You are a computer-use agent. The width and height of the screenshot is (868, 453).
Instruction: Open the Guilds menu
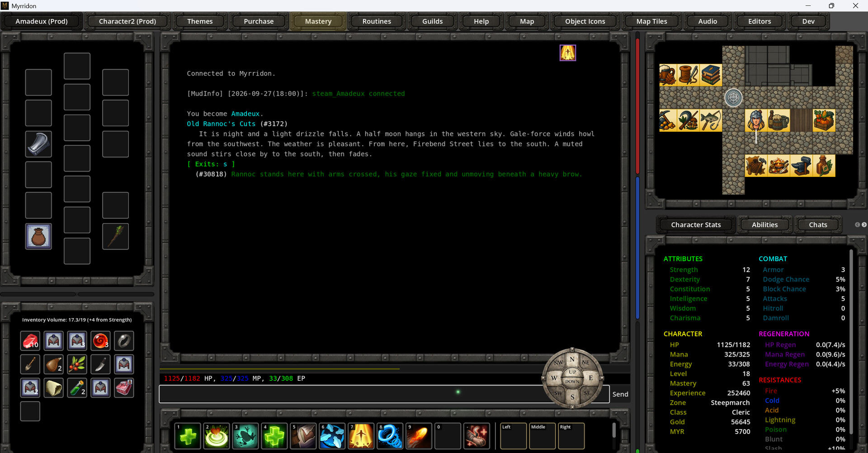click(x=433, y=21)
